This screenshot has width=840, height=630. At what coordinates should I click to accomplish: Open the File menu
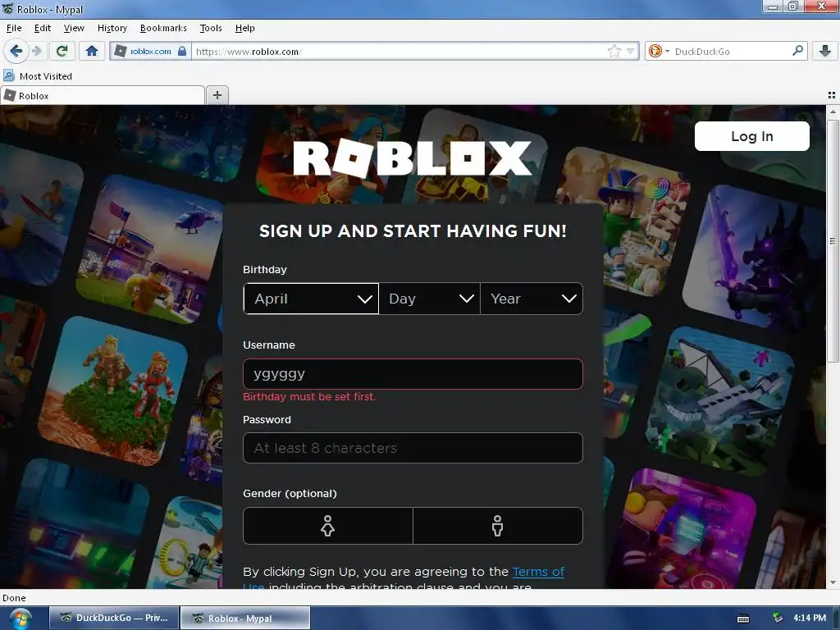14,28
